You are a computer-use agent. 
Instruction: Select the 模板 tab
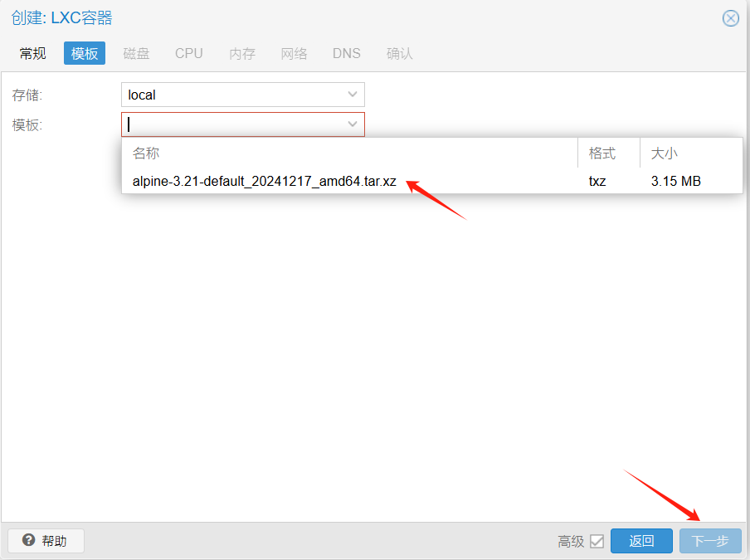pos(84,53)
